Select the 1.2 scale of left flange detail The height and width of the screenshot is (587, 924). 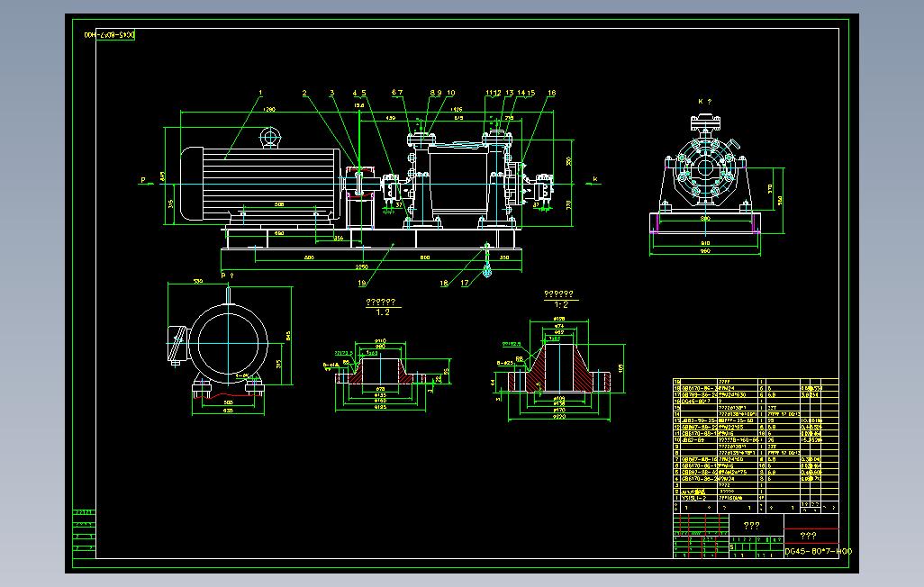(x=383, y=312)
